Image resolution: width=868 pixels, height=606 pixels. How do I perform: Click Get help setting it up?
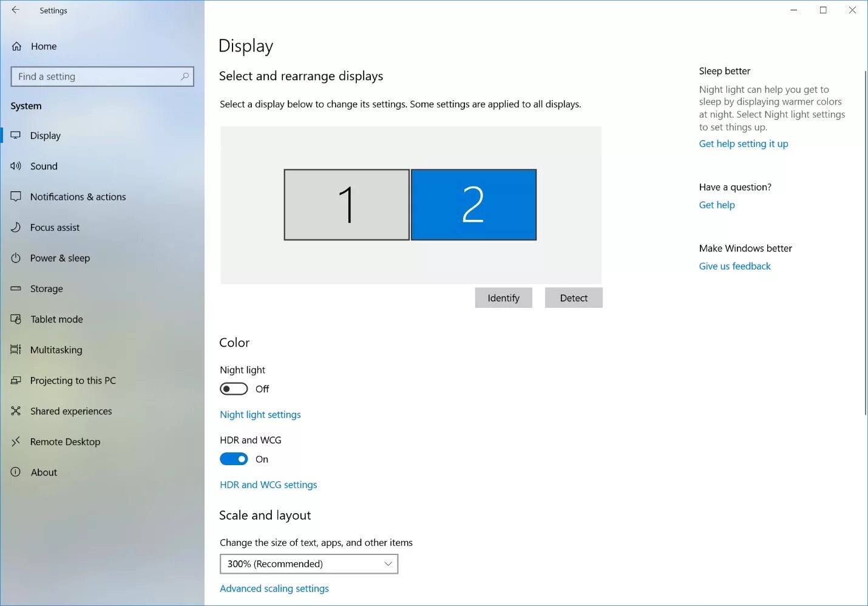[x=744, y=143]
